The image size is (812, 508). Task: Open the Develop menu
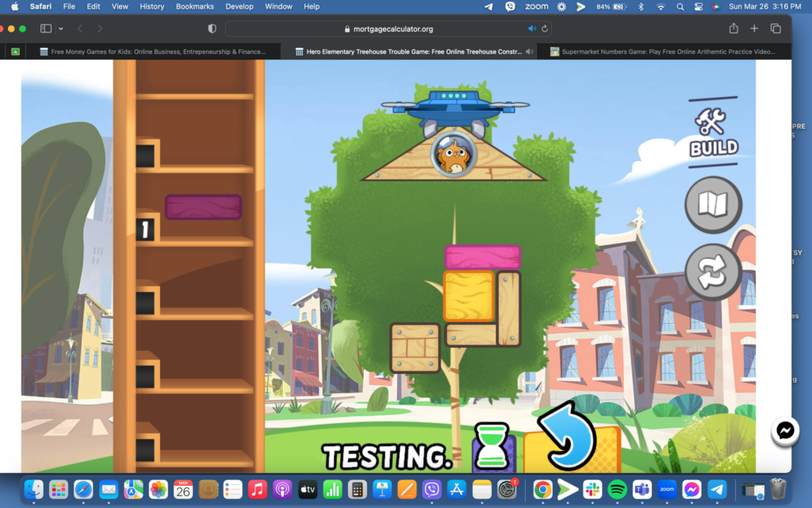click(x=239, y=6)
